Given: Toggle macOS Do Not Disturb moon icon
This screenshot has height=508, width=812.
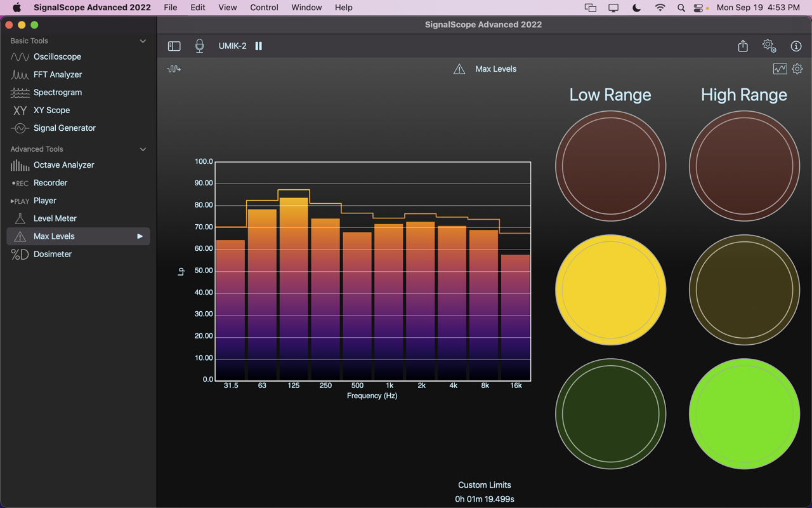Looking at the screenshot, I should coord(637,8).
